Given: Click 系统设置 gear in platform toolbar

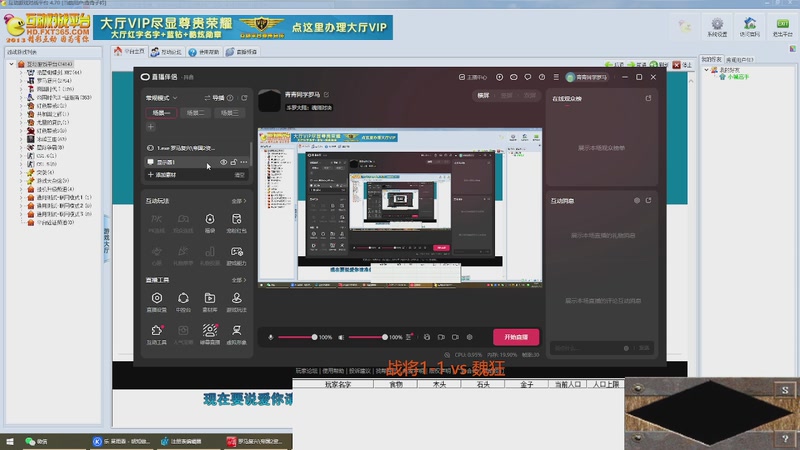Looking at the screenshot, I should (717, 27).
